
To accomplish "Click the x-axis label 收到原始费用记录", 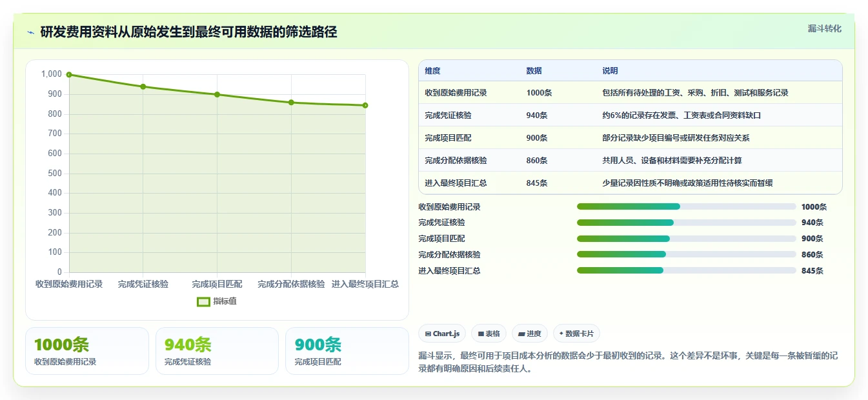I will (x=69, y=285).
